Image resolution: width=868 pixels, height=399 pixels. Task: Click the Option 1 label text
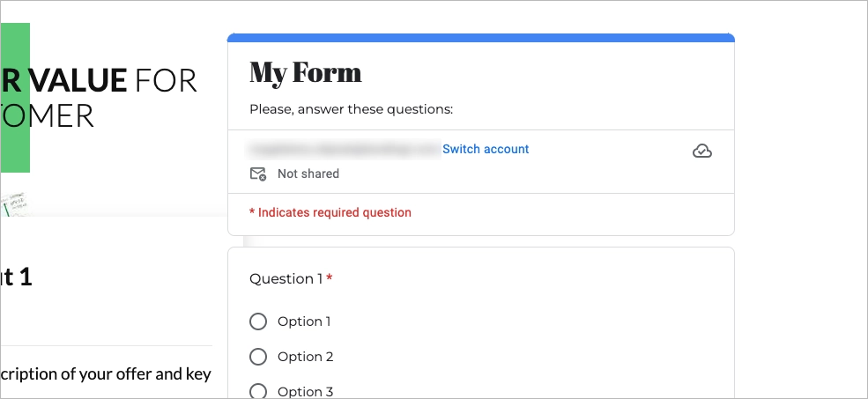(304, 321)
